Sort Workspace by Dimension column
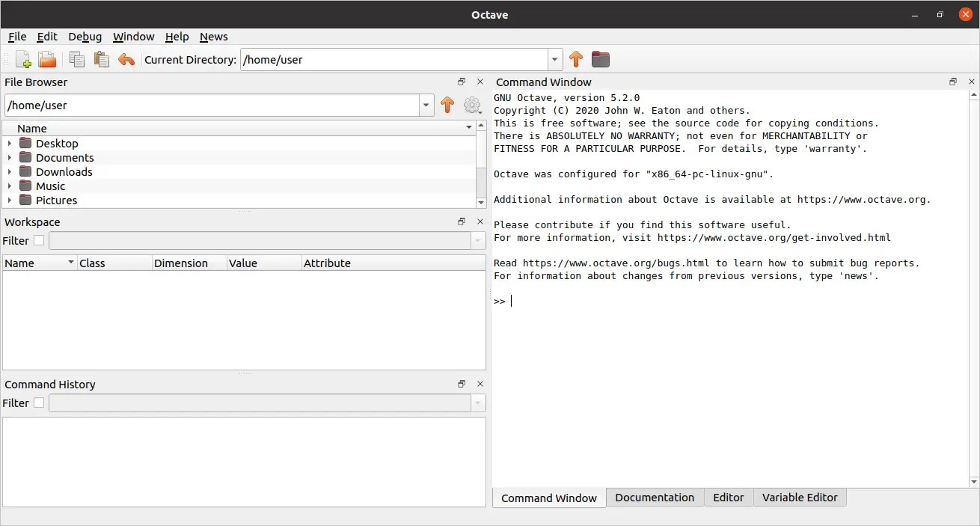This screenshot has width=980, height=526. point(189,263)
